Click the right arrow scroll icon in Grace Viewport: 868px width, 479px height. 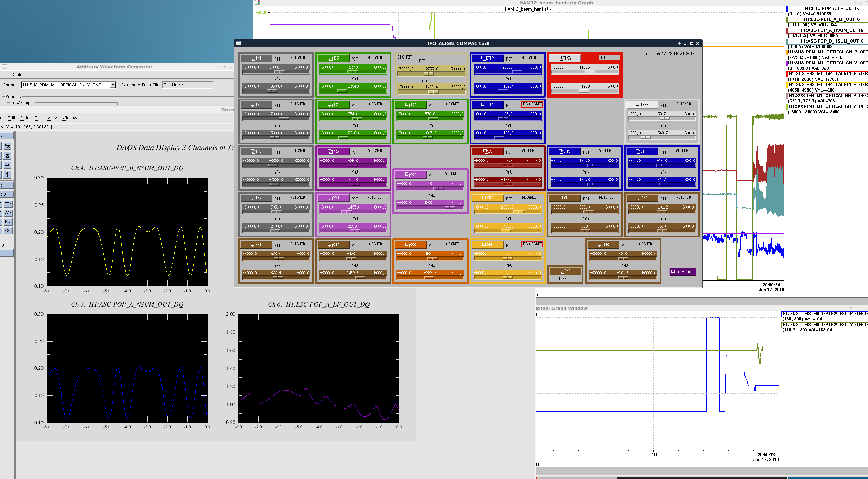(7, 165)
